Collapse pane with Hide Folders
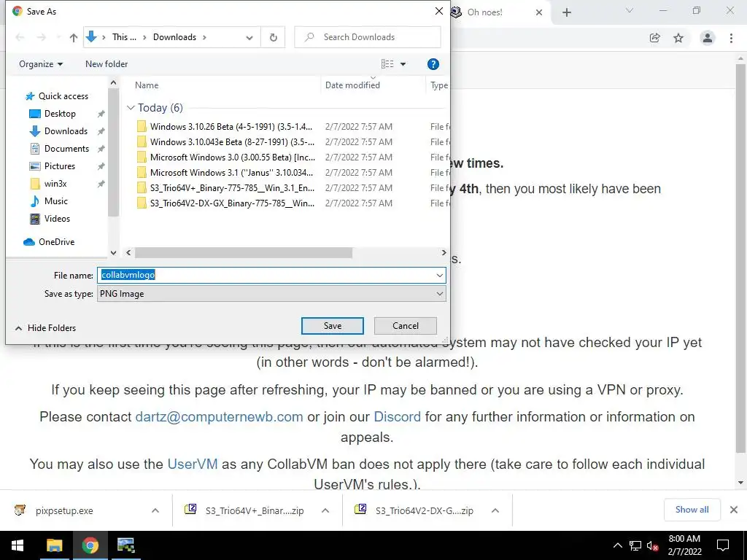Image resolution: width=747 pixels, height=560 pixels. (x=45, y=328)
